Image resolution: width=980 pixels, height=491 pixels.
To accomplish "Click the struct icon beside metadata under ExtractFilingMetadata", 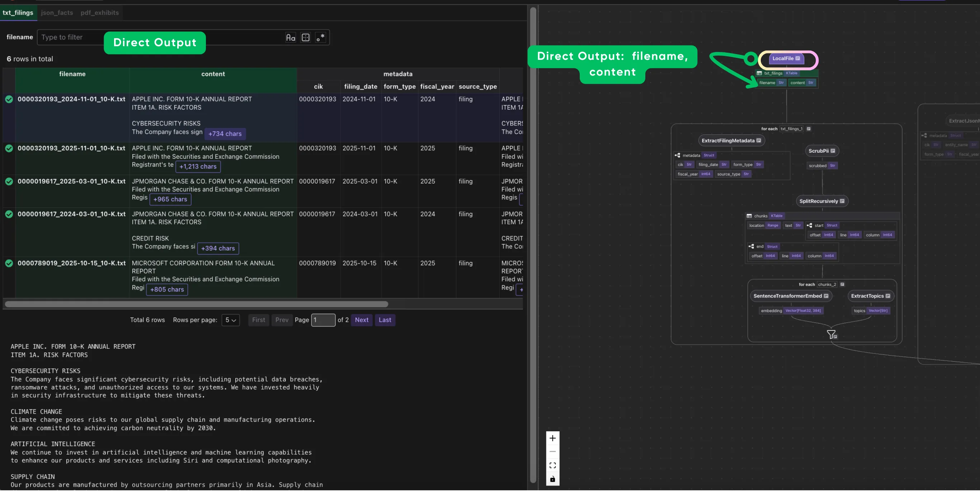I will [677, 156].
